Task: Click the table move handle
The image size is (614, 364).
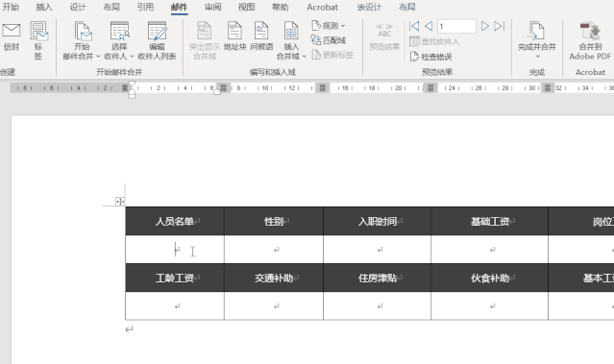Action: [x=120, y=202]
